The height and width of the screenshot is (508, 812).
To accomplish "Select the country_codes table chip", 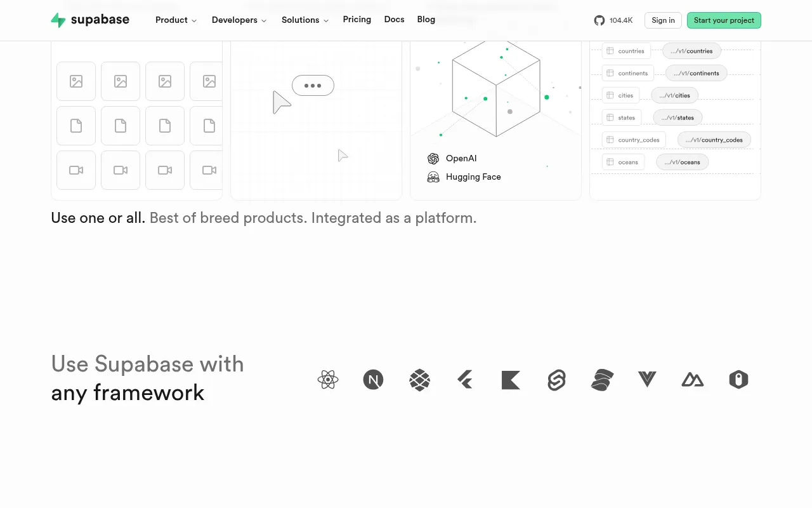I will point(634,140).
